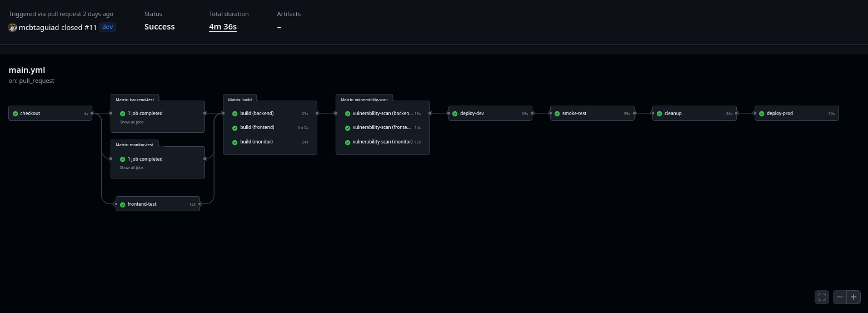Click the checkout job success icon
Image resolution: width=868 pixels, height=313 pixels.
coord(16,113)
